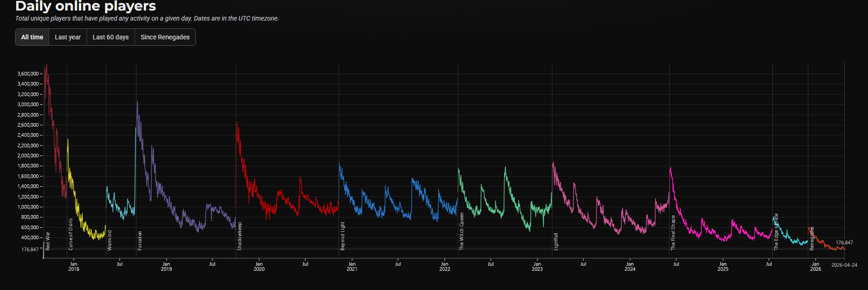Click the 176,847 y-axis label

click(30, 249)
